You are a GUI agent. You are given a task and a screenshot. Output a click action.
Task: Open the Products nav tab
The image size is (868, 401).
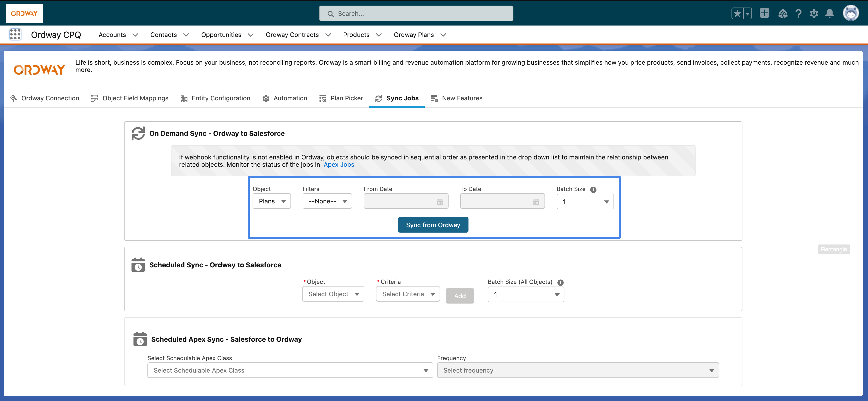tap(356, 35)
